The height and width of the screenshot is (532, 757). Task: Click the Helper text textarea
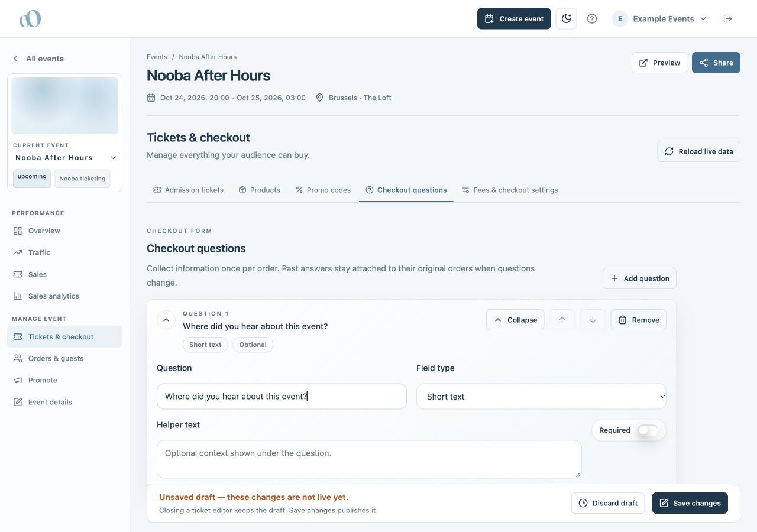click(369, 459)
